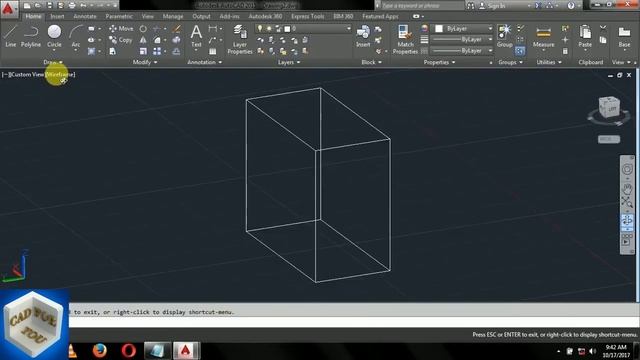Viewport: 640px width, 360px height.
Task: Open Layer Properties manager
Action: 240,39
